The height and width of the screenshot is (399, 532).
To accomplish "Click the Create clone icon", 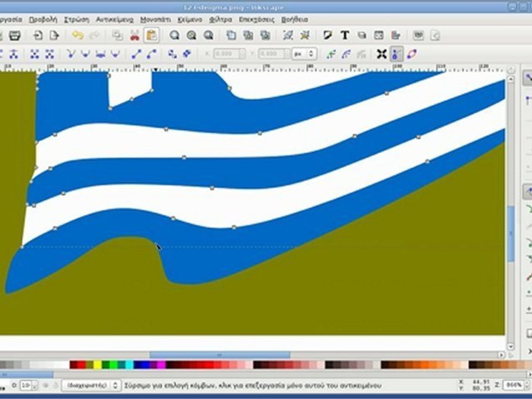I will click(248, 35).
